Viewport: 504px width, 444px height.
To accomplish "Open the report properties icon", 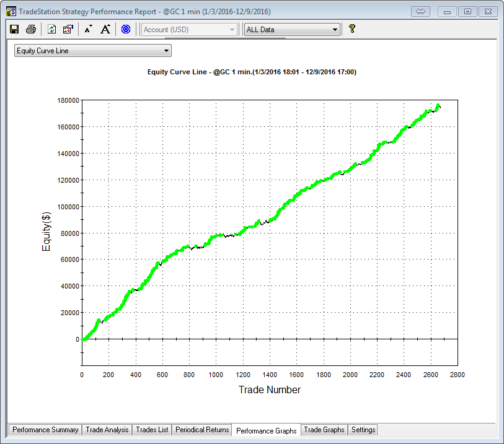I will (68, 29).
